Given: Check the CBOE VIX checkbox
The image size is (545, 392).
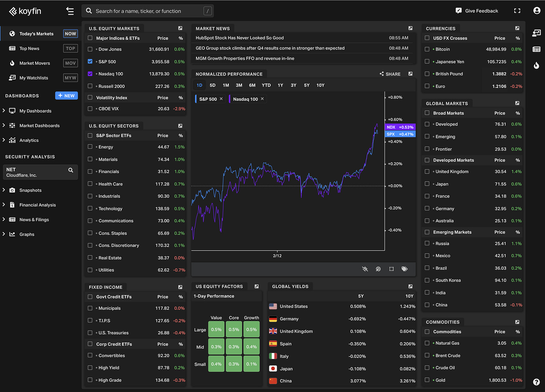Looking at the screenshot, I should click(90, 109).
